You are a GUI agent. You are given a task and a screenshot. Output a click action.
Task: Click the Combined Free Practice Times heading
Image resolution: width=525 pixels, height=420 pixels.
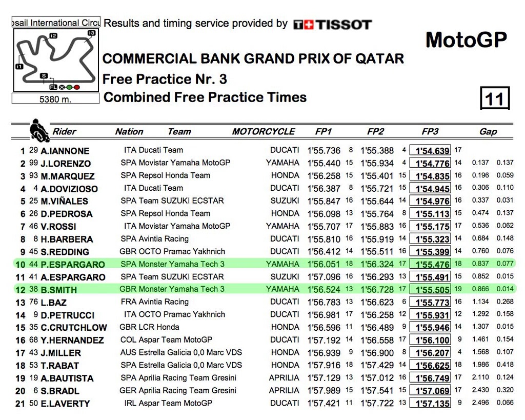[x=205, y=97]
